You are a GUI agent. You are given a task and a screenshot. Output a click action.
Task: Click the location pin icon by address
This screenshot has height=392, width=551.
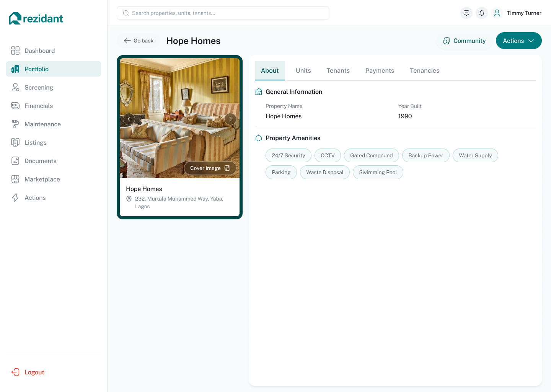(x=129, y=199)
